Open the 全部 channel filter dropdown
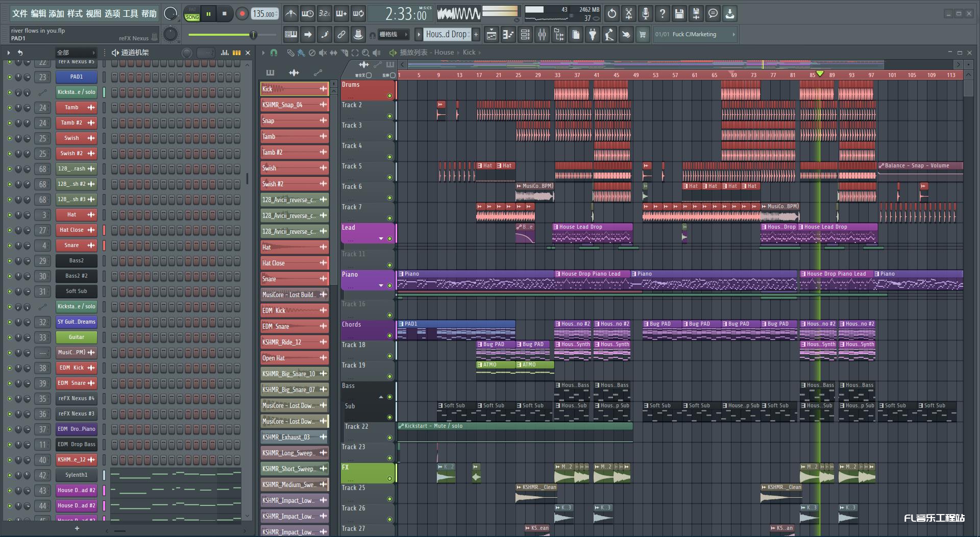The height and width of the screenshot is (537, 980). coord(76,53)
